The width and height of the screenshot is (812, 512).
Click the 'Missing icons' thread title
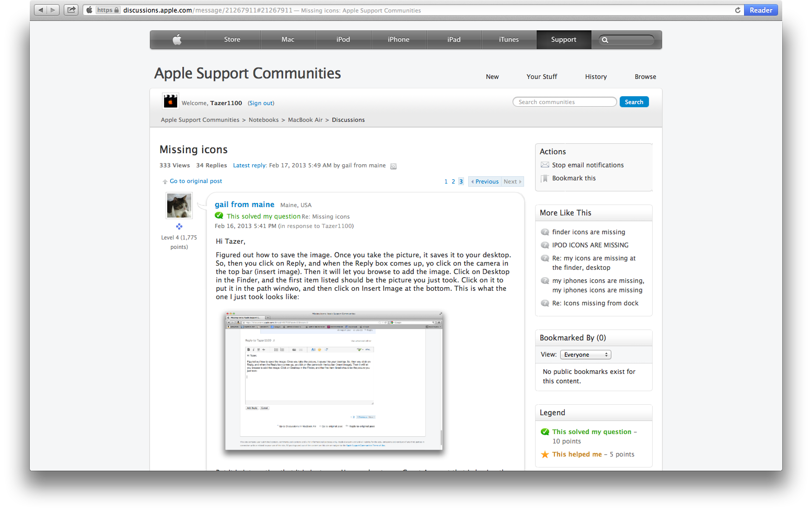click(x=193, y=150)
